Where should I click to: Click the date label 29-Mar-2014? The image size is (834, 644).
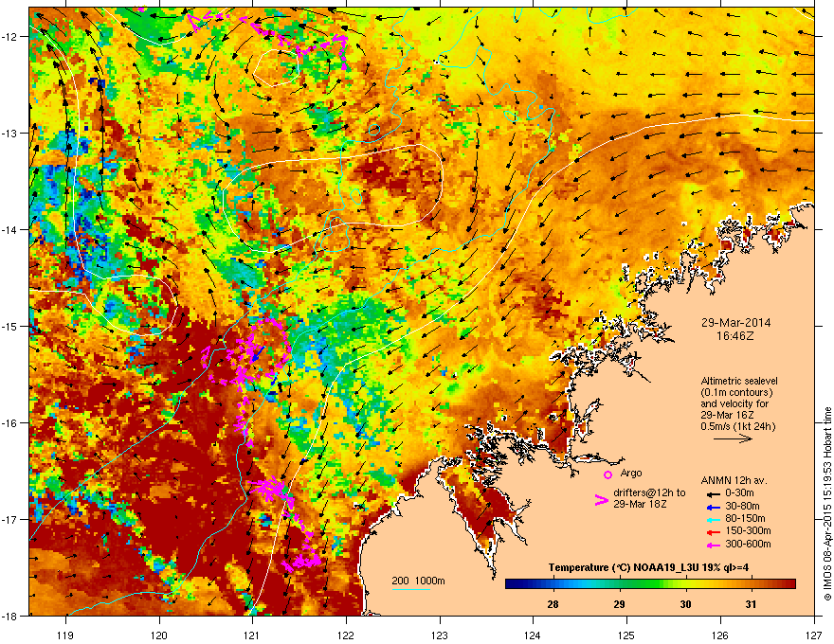click(735, 323)
